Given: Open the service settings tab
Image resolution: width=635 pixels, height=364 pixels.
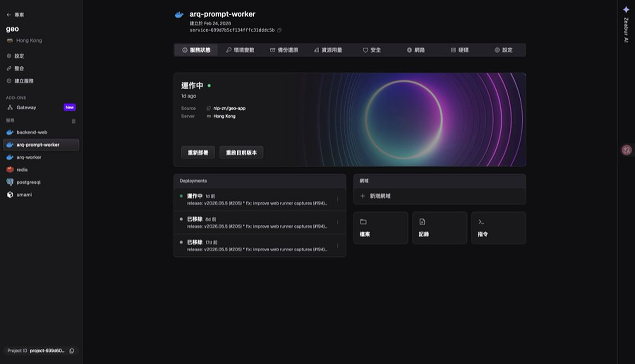Looking at the screenshot, I should tap(503, 50).
